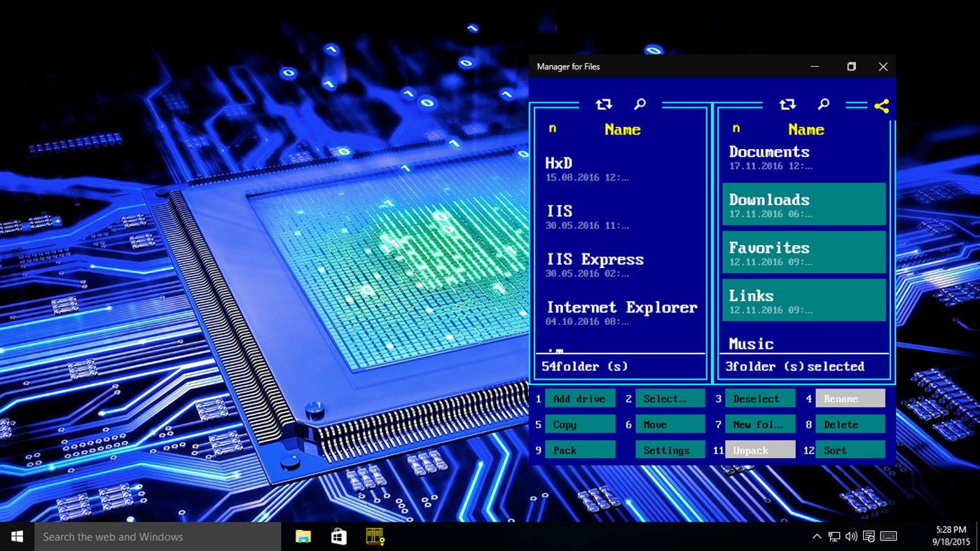Image resolution: width=980 pixels, height=551 pixels.
Task: Click the Manager for Files taskbar icon
Action: coord(375,536)
